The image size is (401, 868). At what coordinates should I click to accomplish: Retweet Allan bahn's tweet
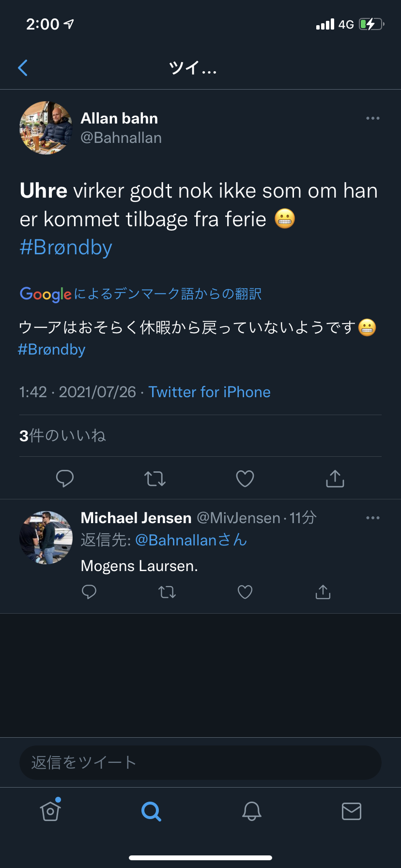[155, 479]
